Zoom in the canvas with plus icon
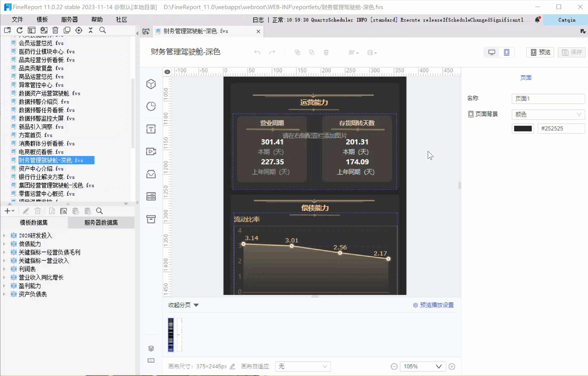 click(x=452, y=366)
